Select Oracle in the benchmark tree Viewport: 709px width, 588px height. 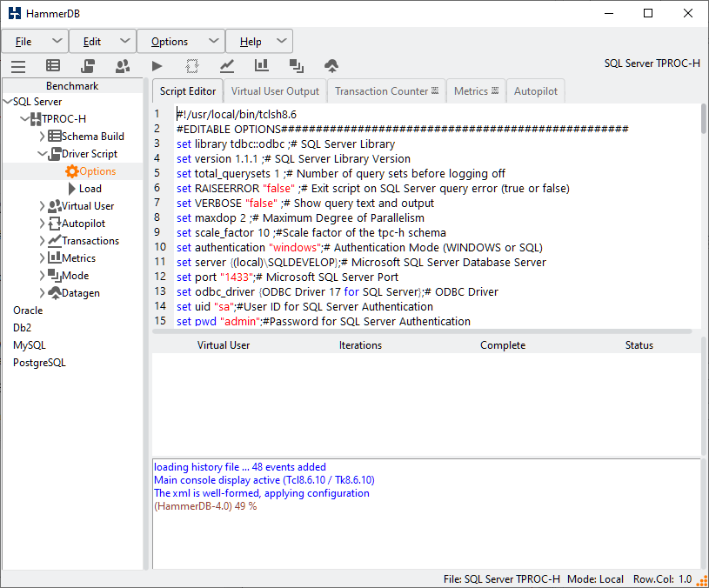point(28,311)
